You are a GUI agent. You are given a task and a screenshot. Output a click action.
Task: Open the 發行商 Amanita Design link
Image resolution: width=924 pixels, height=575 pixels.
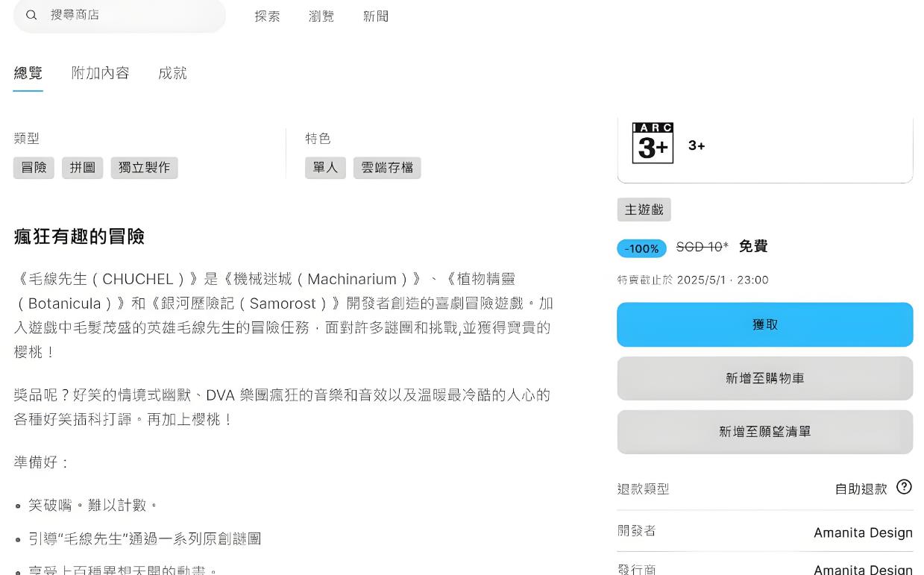863,569
